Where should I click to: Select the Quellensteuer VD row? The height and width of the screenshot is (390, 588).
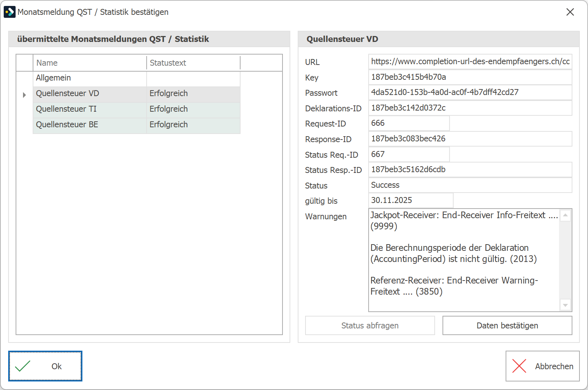tap(137, 94)
